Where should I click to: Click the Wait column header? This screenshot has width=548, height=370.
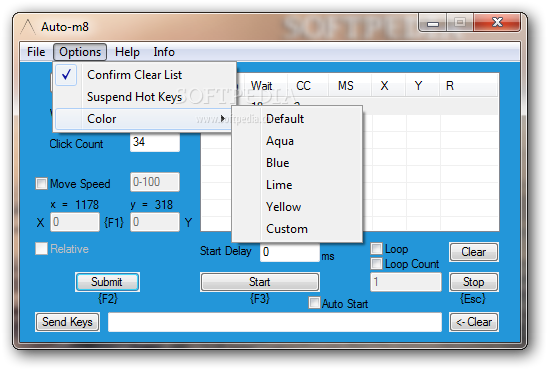(266, 86)
